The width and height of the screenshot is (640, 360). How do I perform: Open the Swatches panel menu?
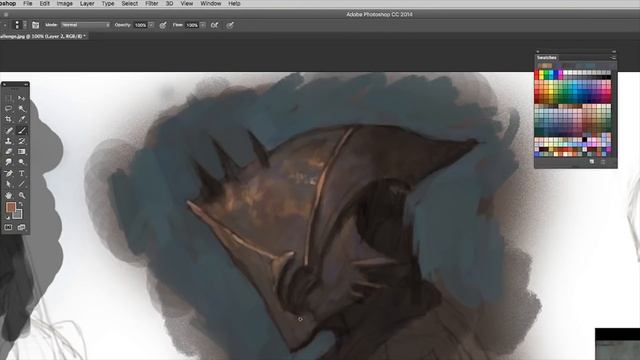click(x=613, y=58)
